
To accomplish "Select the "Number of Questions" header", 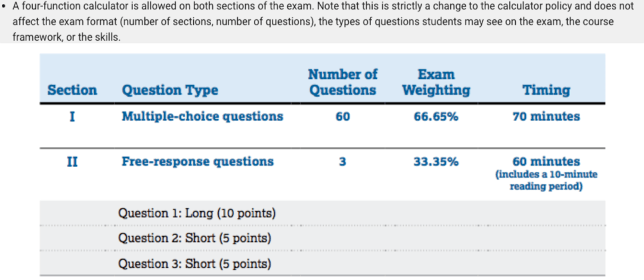I will coord(343,82).
